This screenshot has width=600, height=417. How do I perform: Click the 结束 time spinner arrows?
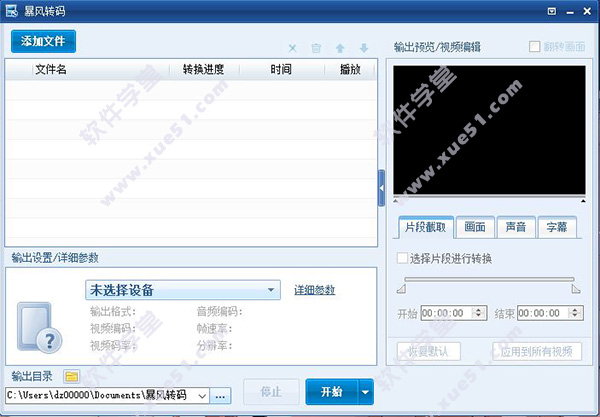575,313
